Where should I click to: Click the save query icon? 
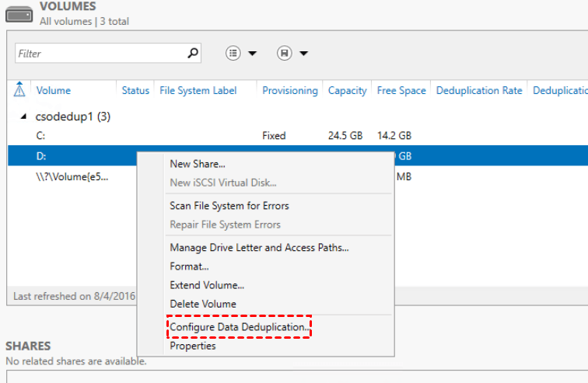(x=285, y=54)
